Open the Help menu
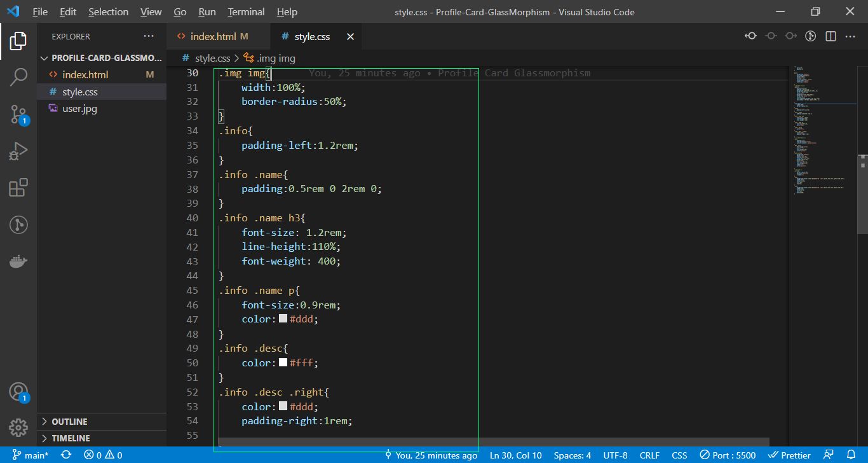Screen dimensions: 868x463 pyautogui.click(x=287, y=12)
